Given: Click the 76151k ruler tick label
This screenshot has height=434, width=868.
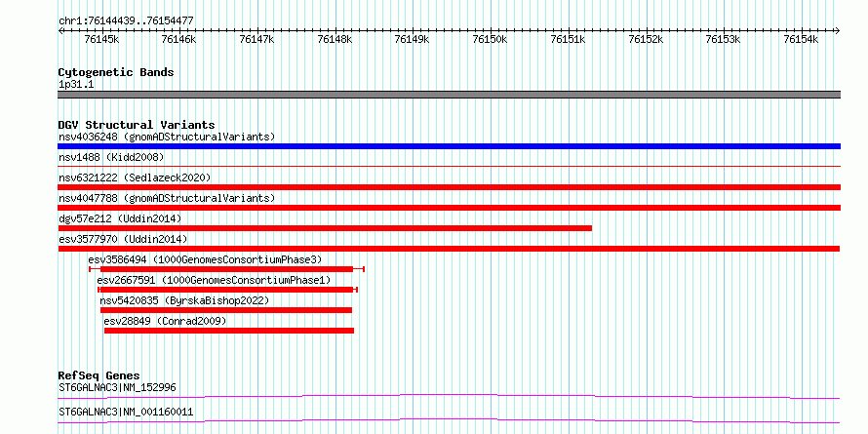Looking at the screenshot, I should (x=568, y=39).
